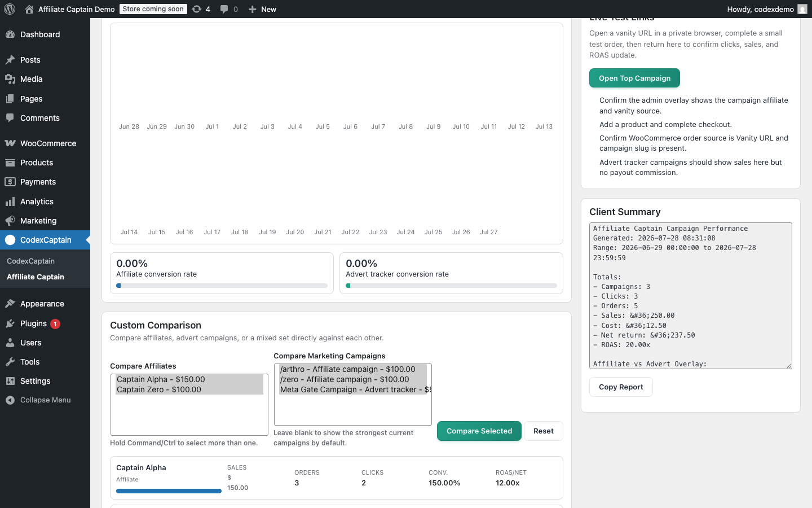The image size is (812, 508).
Task: Click the Products box icon
Action: 10,163
